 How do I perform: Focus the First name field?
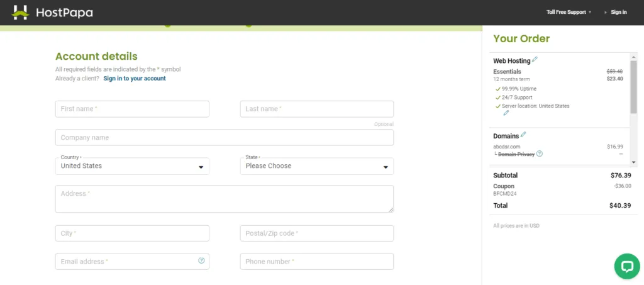(132, 109)
